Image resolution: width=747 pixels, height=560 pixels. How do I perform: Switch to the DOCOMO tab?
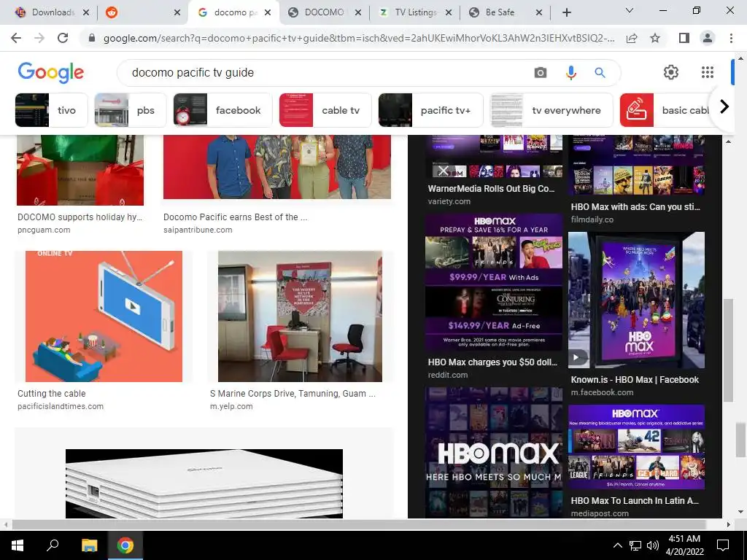pos(325,13)
